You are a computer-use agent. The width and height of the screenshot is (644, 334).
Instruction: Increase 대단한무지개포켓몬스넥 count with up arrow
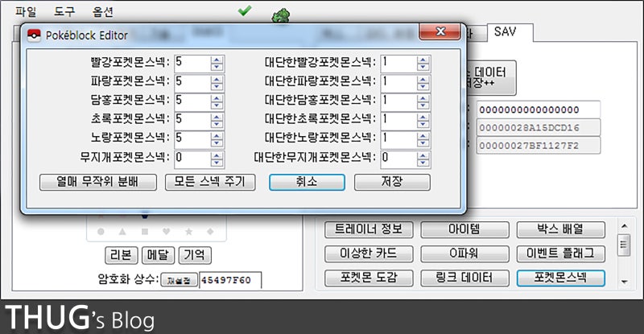[423, 155]
